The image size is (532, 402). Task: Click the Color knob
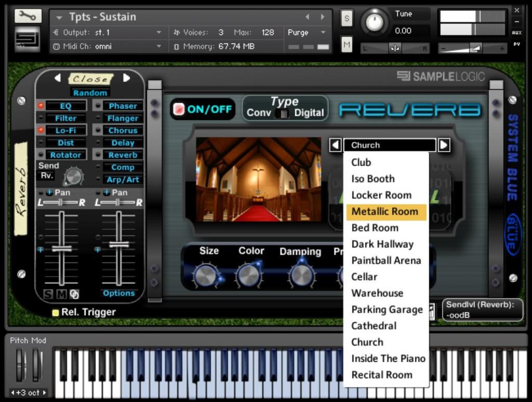[x=249, y=275]
